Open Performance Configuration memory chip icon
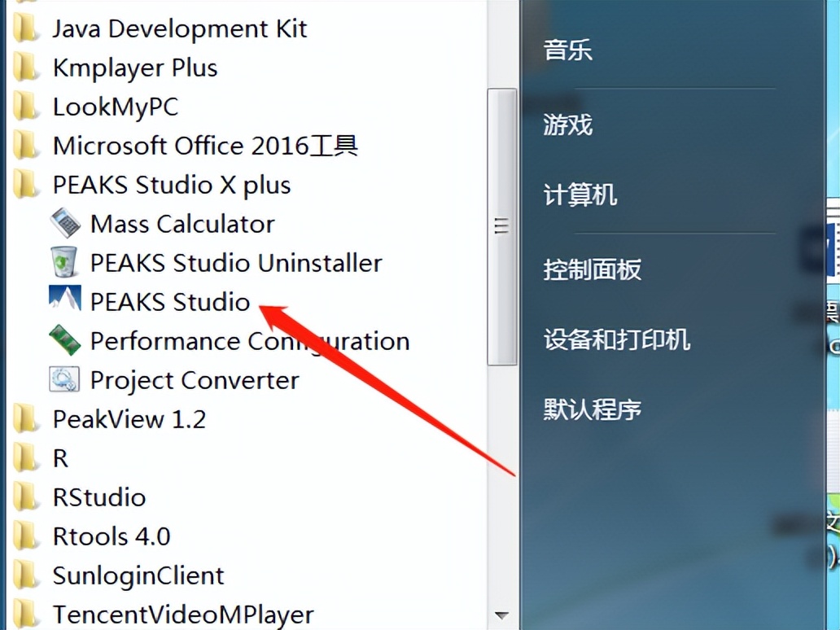 (x=65, y=340)
